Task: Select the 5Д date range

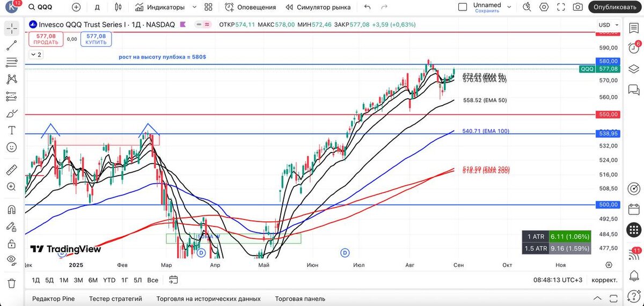Action: coord(49,280)
